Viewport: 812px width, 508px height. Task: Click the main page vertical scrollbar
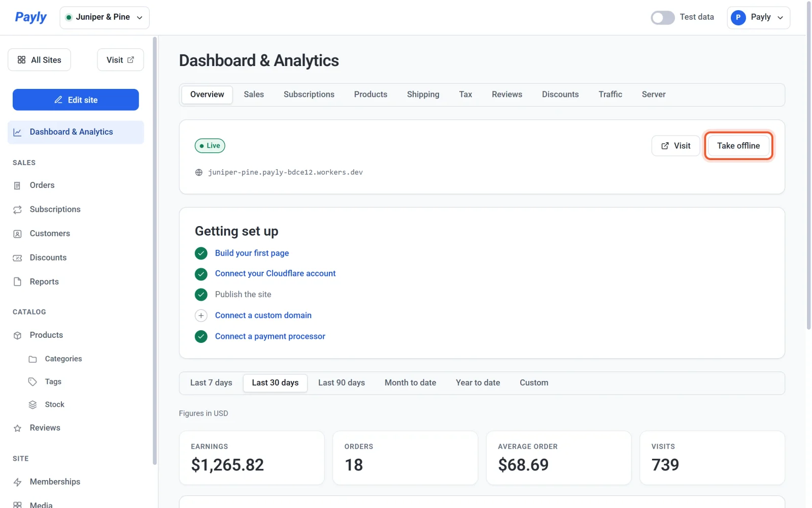(x=808, y=165)
